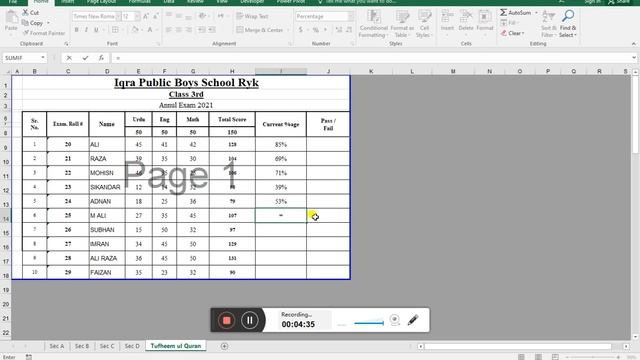Click the recorder pen annotation icon
640x360 pixels.
[413, 320]
